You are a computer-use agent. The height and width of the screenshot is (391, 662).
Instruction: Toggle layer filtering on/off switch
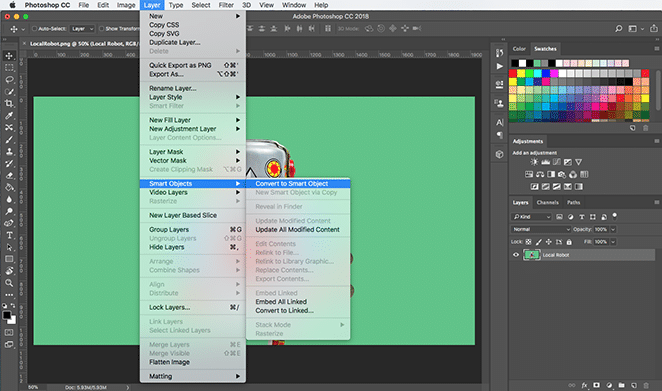[615, 216]
